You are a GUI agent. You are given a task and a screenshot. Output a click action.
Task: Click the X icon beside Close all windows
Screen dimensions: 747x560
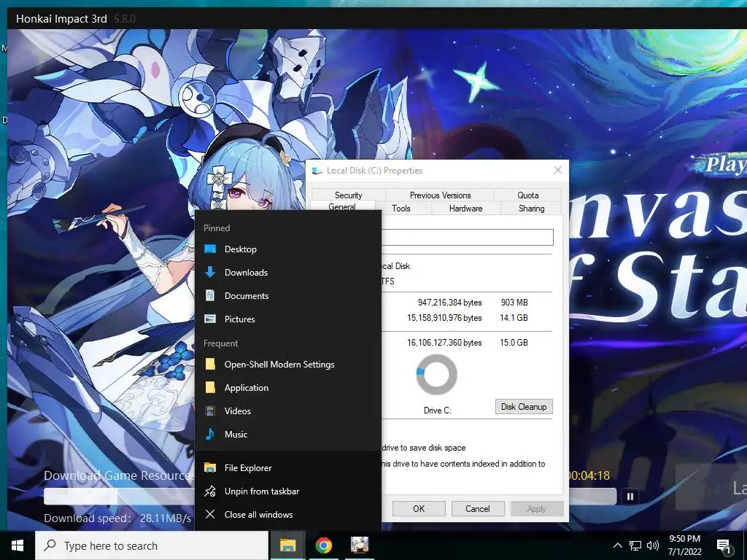point(210,514)
